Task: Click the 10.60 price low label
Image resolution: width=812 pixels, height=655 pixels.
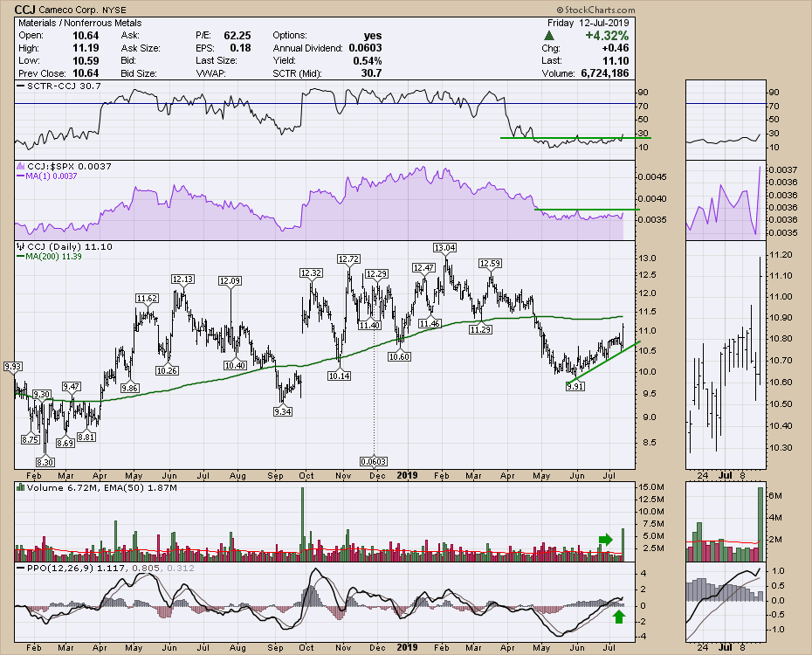Action: [x=399, y=356]
